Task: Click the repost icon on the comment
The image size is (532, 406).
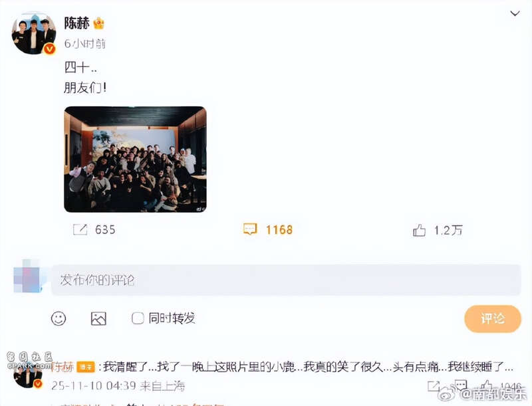Action: [x=434, y=385]
